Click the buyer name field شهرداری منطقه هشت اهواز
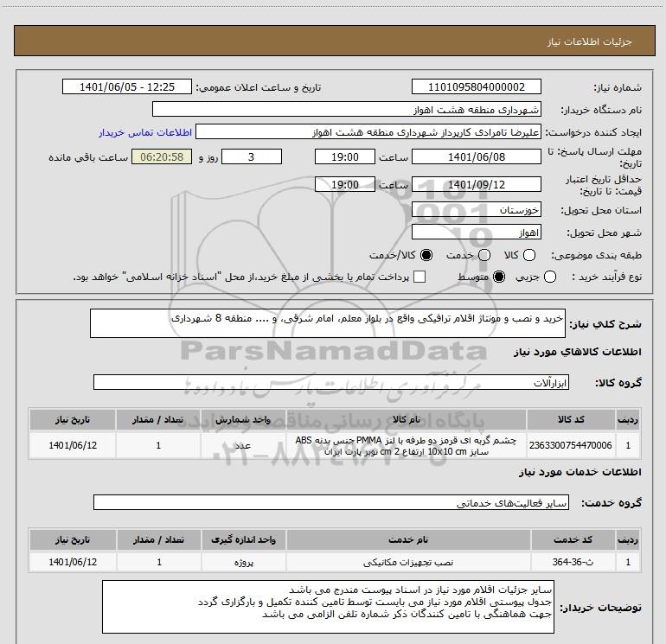The height and width of the screenshot is (644, 666). 347,110
